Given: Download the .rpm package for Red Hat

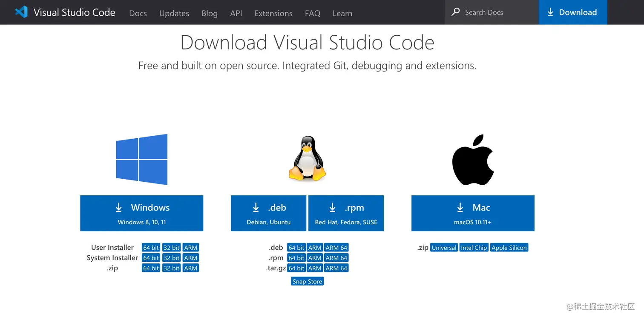Looking at the screenshot, I should tap(346, 213).
